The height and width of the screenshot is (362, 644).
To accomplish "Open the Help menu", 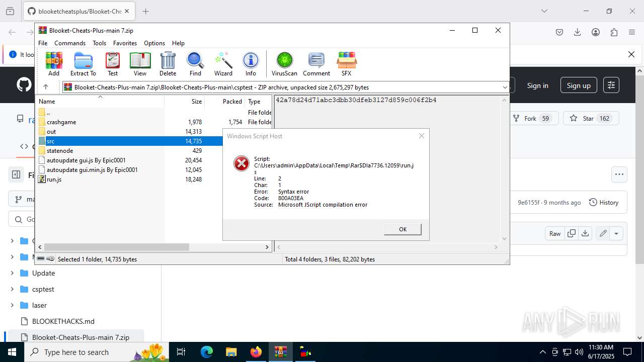I will (x=178, y=43).
